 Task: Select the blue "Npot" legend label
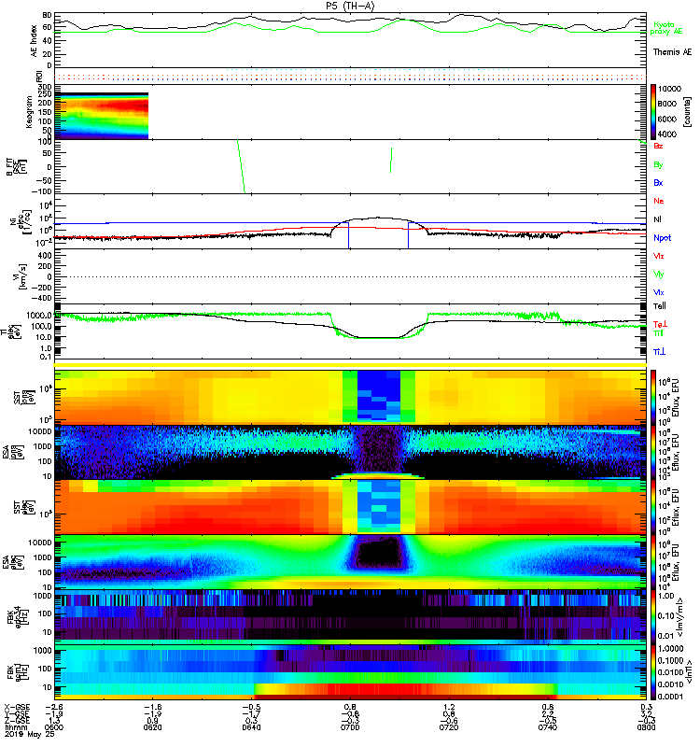[663, 238]
